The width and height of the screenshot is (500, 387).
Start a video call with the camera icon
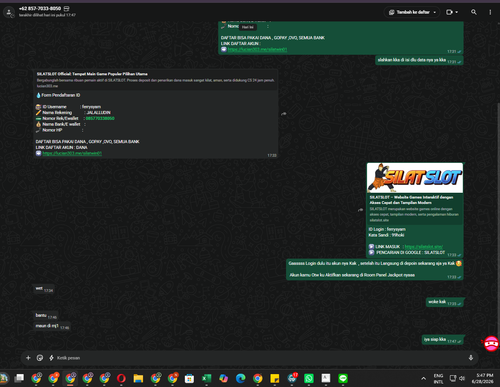(449, 12)
